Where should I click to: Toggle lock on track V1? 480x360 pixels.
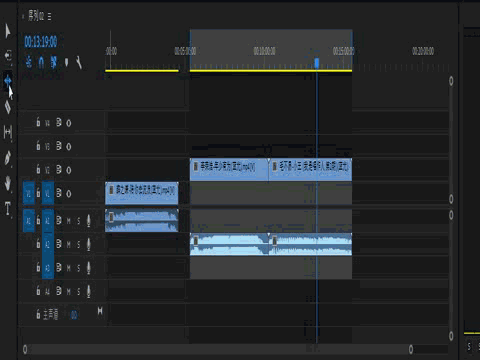pyautogui.click(x=38, y=193)
